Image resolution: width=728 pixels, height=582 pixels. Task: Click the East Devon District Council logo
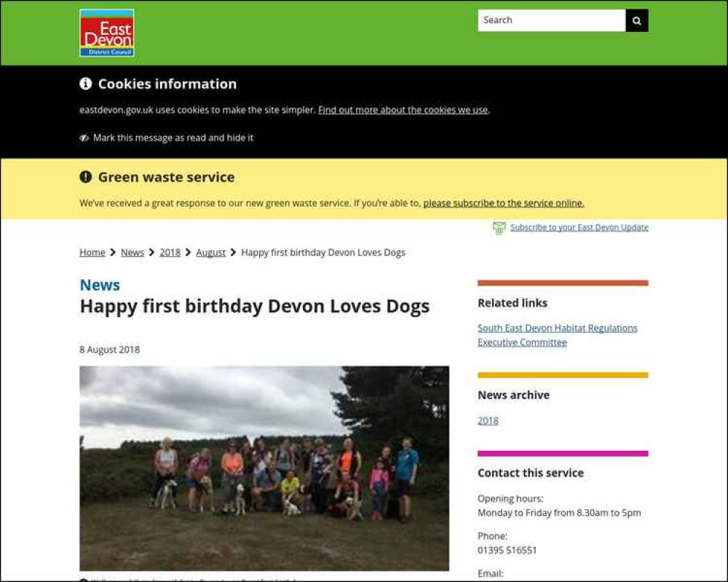coord(107,33)
